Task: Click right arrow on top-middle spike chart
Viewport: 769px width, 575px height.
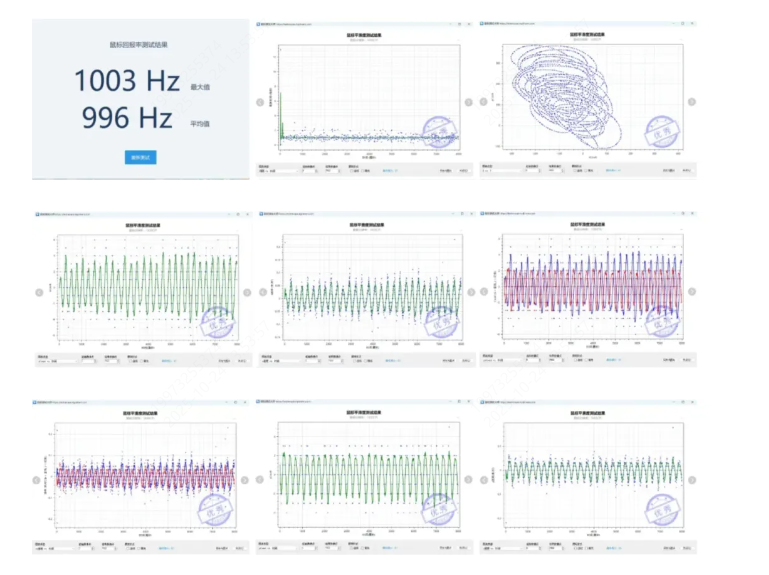Action: tap(469, 101)
